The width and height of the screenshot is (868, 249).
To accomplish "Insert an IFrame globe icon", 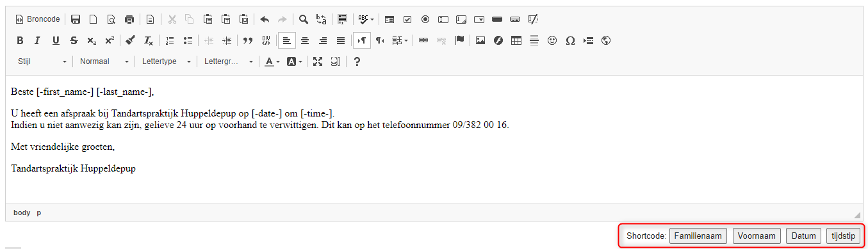I will (606, 40).
